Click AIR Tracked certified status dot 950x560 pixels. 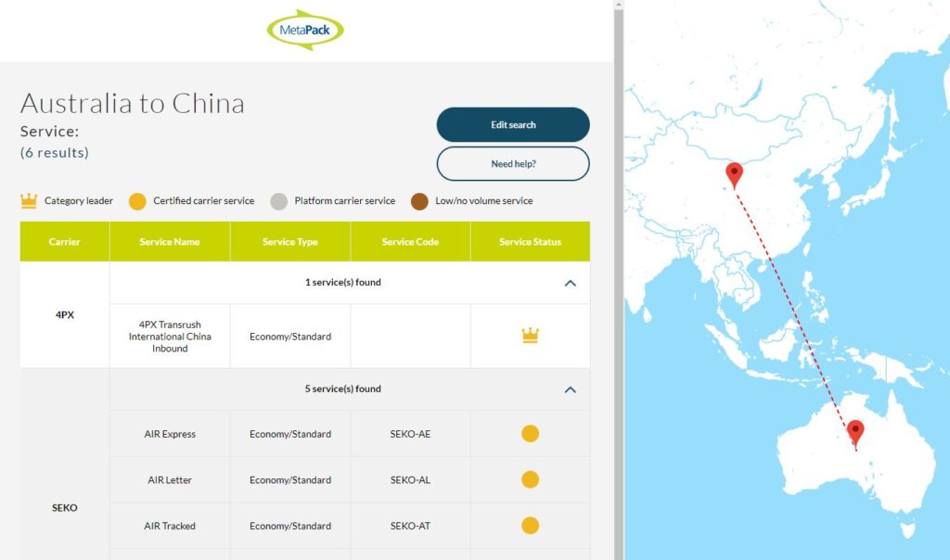pyautogui.click(x=530, y=526)
